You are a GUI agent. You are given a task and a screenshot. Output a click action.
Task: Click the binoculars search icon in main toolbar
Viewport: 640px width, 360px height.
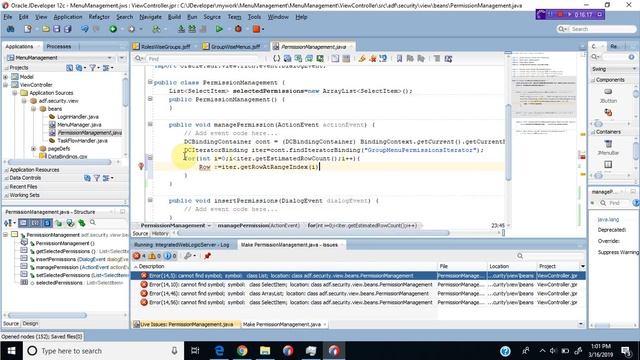(x=11, y=29)
